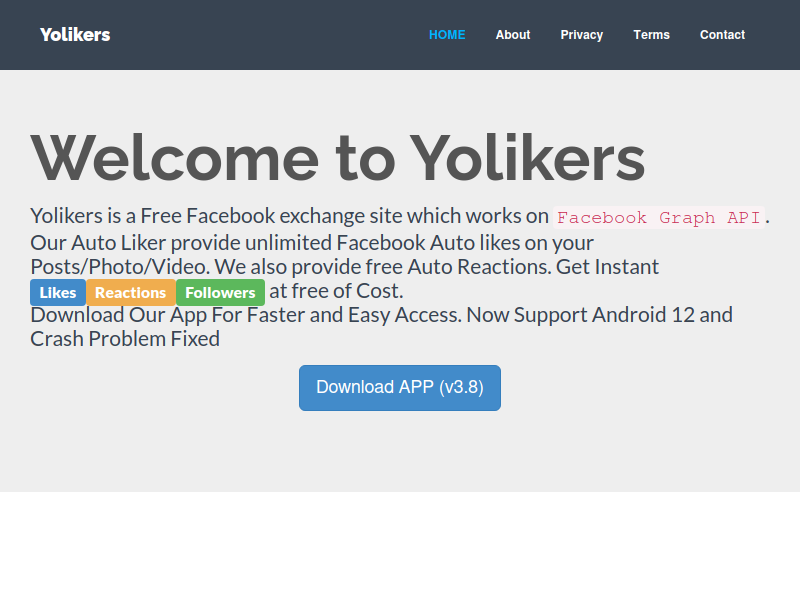
Task: Click the 'Crash Problem Fixed' text
Action: coord(125,339)
